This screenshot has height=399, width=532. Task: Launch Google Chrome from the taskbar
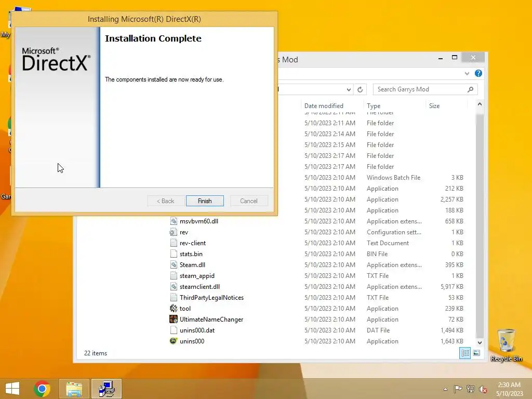point(42,389)
